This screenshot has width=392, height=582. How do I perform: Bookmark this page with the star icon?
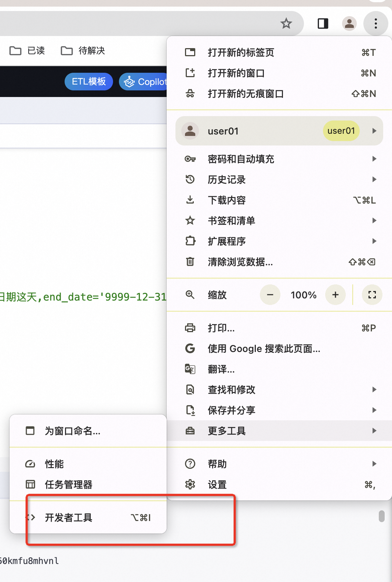286,24
